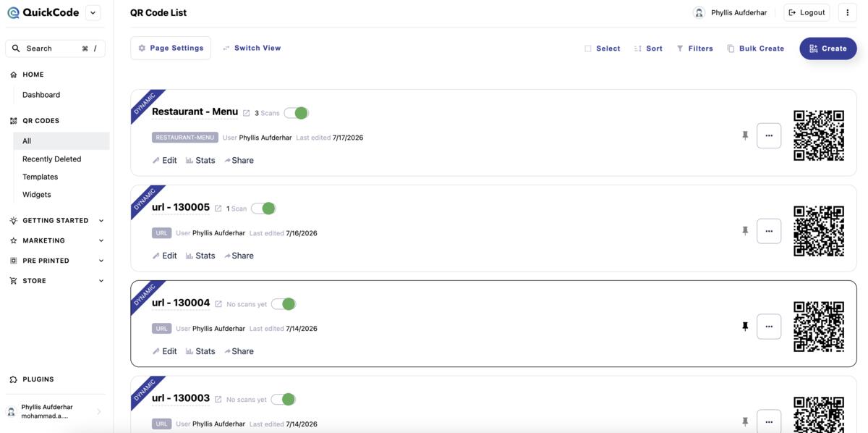Expand the Store section
This screenshot has width=868, height=433.
click(x=56, y=281)
